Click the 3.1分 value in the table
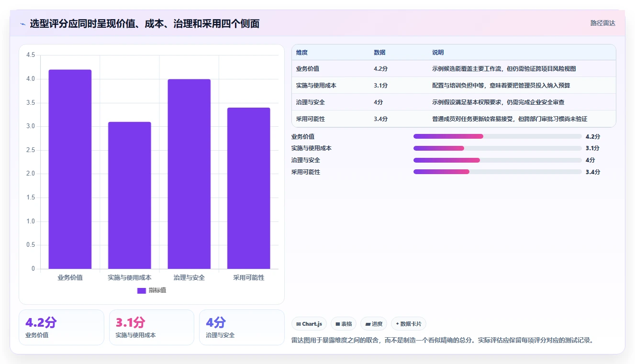The width and height of the screenshot is (635, 364). click(381, 86)
